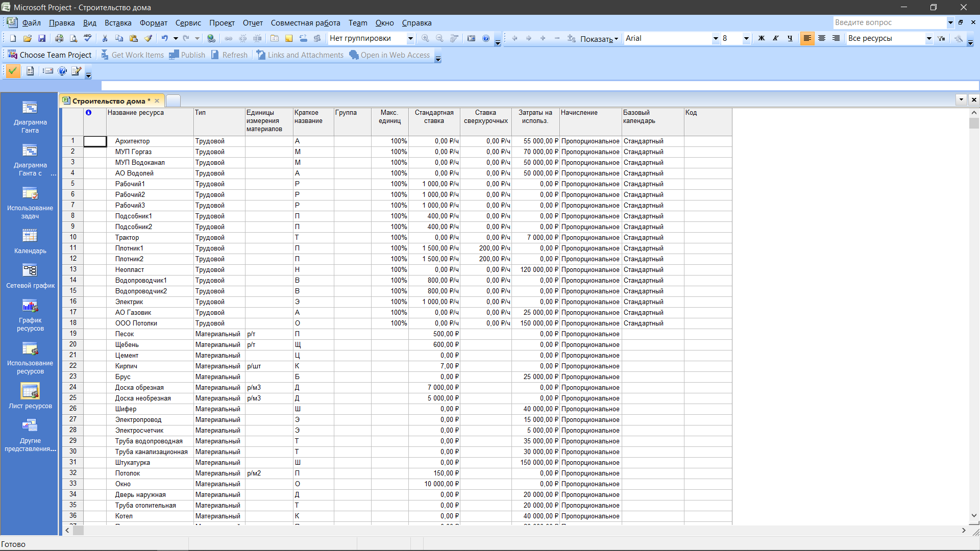The height and width of the screenshot is (551, 980).
Task: Open the Help question mark icon
Action: click(x=486, y=38)
